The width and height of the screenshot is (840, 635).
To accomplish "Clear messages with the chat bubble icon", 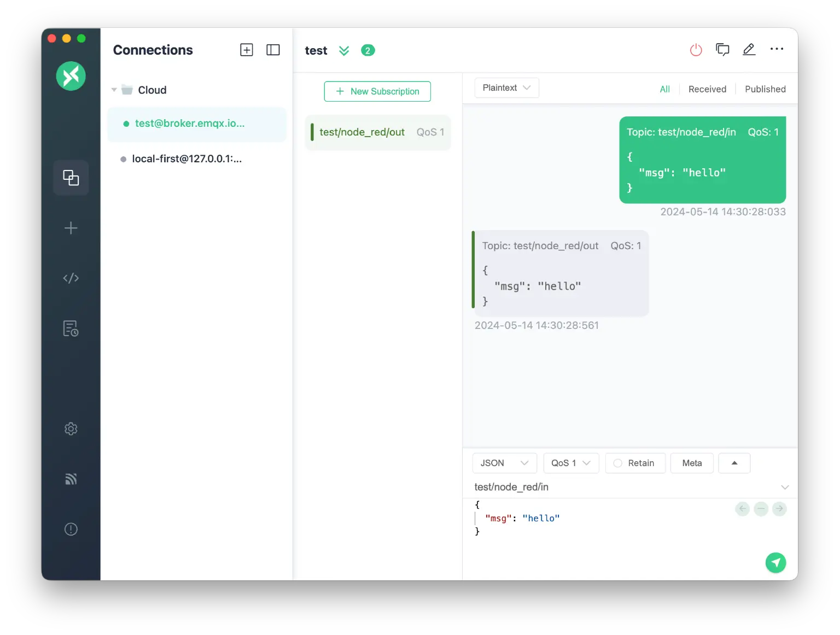I will (x=722, y=49).
